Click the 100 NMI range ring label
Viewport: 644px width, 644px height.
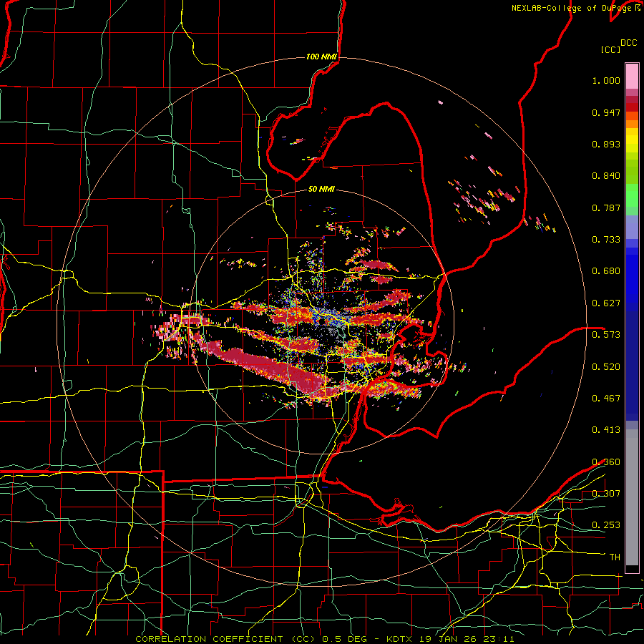pyautogui.click(x=321, y=57)
